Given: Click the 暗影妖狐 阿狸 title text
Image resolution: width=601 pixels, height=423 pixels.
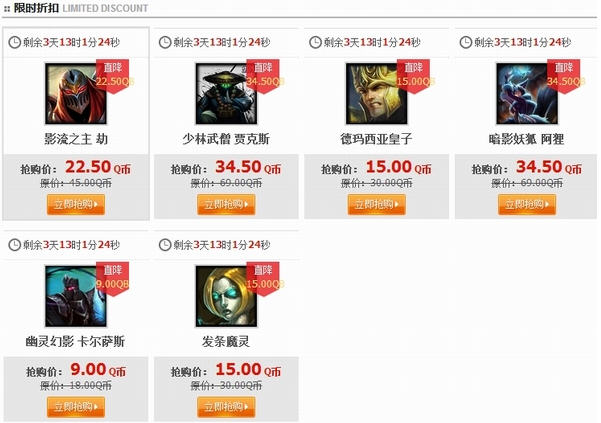Looking at the screenshot, I should click(527, 139).
